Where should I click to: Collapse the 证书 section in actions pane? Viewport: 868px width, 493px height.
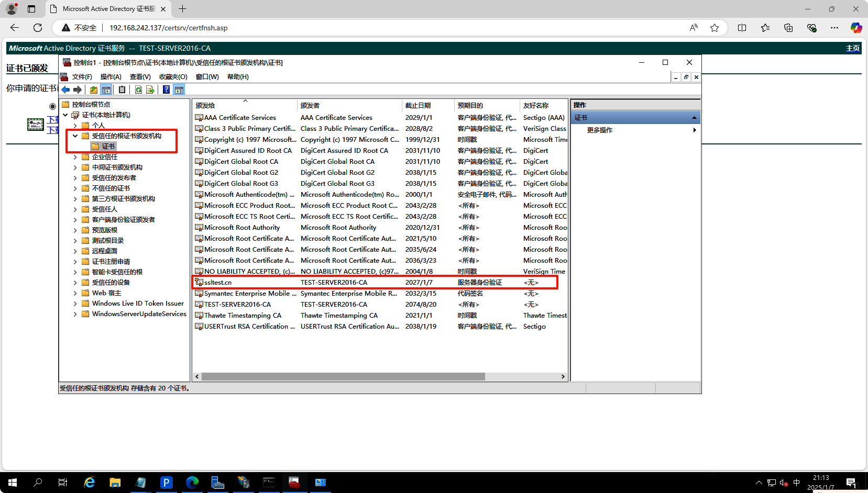coord(694,118)
